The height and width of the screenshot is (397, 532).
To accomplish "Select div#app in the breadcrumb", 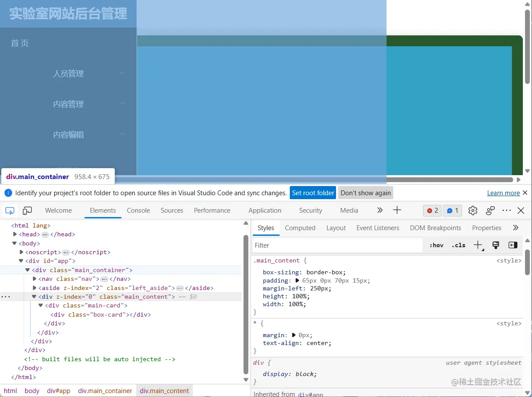I will point(58,391).
